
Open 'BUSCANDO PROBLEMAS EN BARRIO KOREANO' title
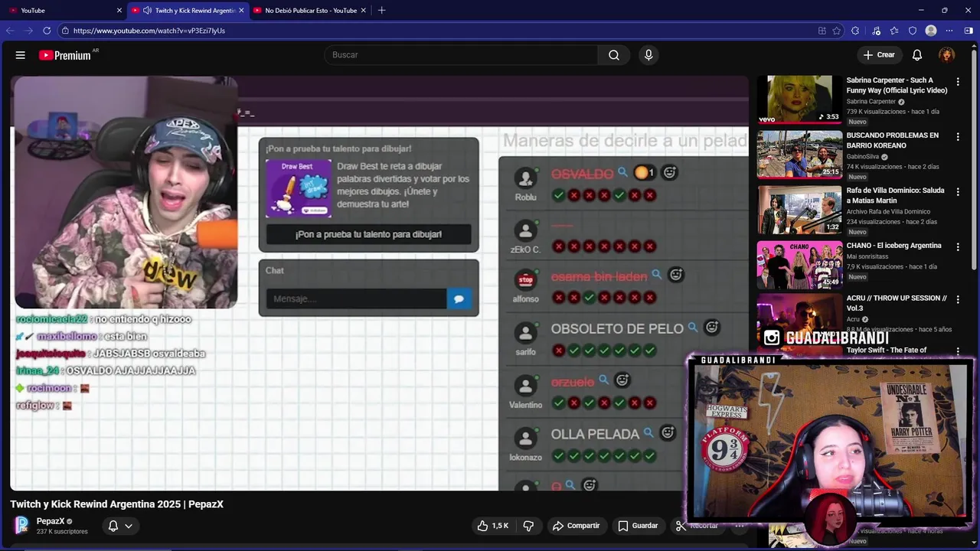[892, 140]
